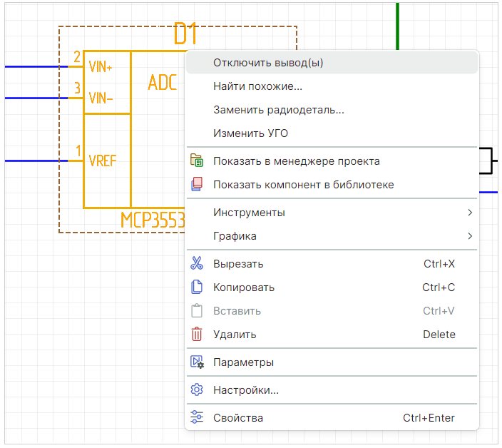Click the gear icon next to Настройки
This screenshot has height=448, width=502.
pyautogui.click(x=197, y=390)
